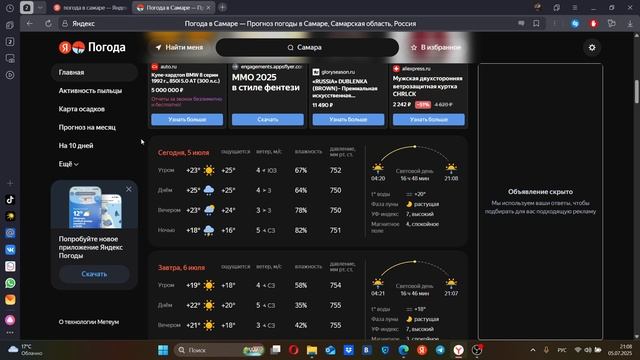This screenshot has height=360, width=640.
Task: Open tab group dropdown arrow
Action: (40, 8)
